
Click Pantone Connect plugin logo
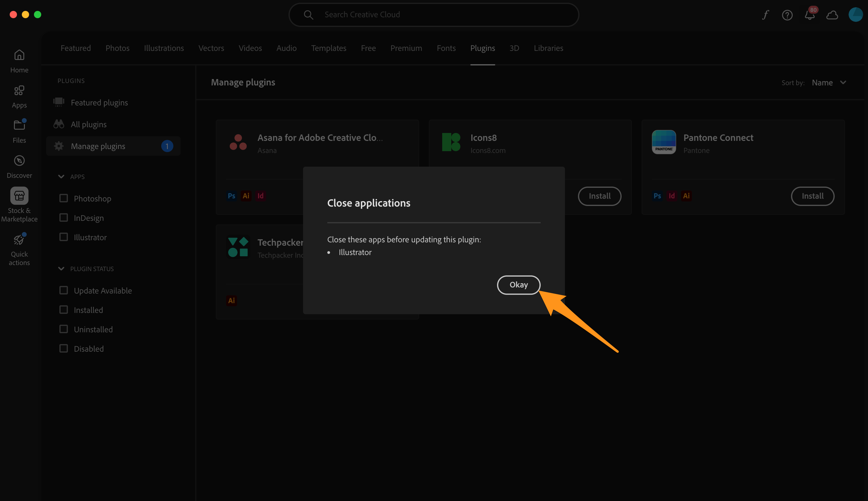point(664,142)
